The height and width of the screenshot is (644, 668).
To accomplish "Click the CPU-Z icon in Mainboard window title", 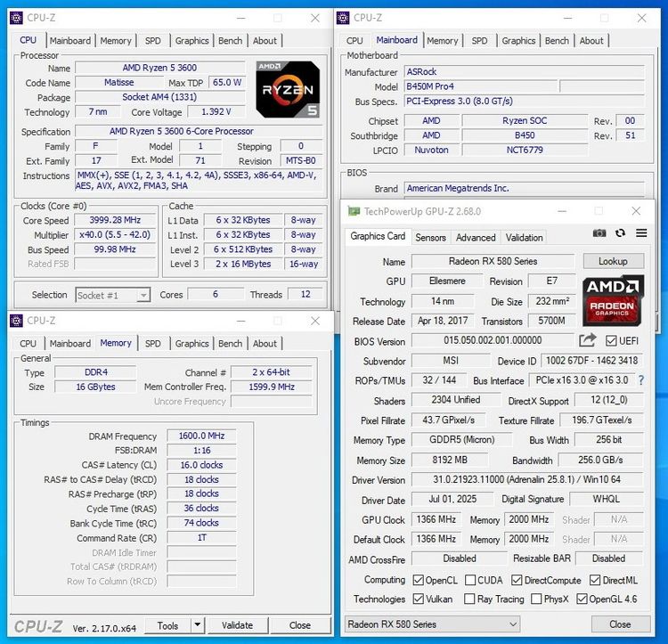I will click(343, 18).
